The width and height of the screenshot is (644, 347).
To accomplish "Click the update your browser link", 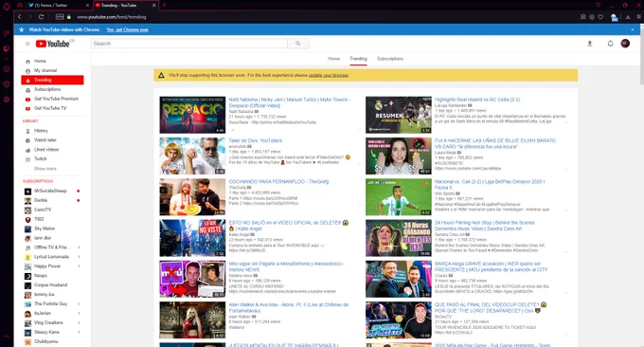I will pyautogui.click(x=329, y=75).
